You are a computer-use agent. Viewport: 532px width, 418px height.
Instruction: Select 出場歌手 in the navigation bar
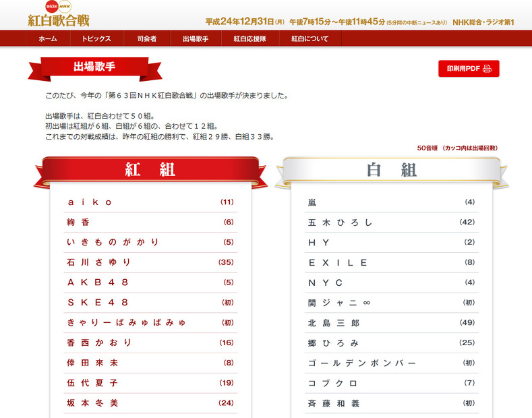click(x=196, y=38)
